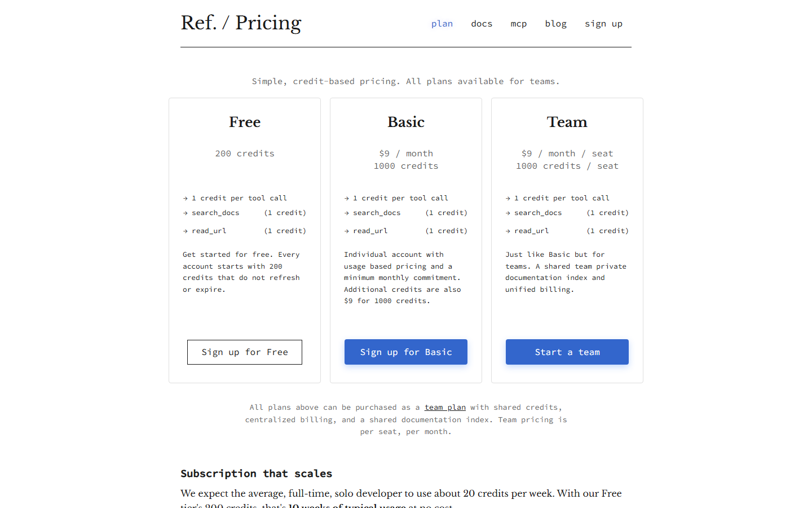Image resolution: width=812 pixels, height=508 pixels.
Task: Click the Start a team button
Action: [567, 352]
